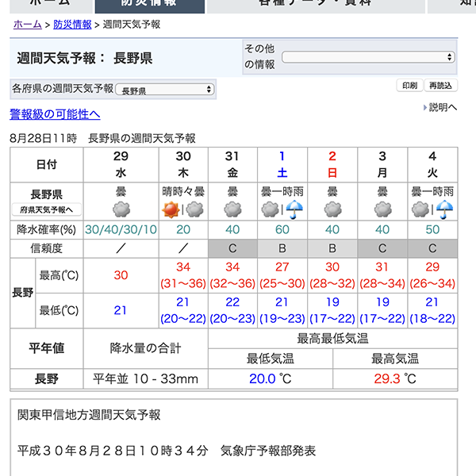Click the 最低(℃) row label
This screenshot has height=476, width=476.
(x=59, y=310)
